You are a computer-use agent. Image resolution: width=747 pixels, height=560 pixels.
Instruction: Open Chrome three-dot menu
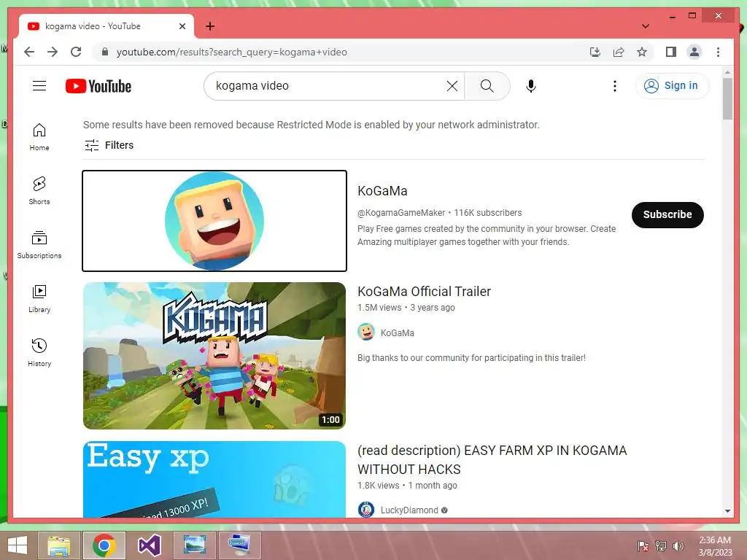coord(718,52)
